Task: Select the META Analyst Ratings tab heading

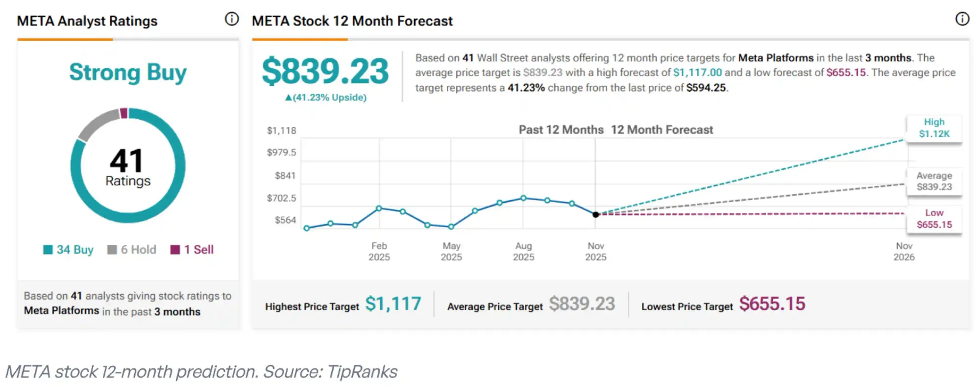Action: (87, 21)
